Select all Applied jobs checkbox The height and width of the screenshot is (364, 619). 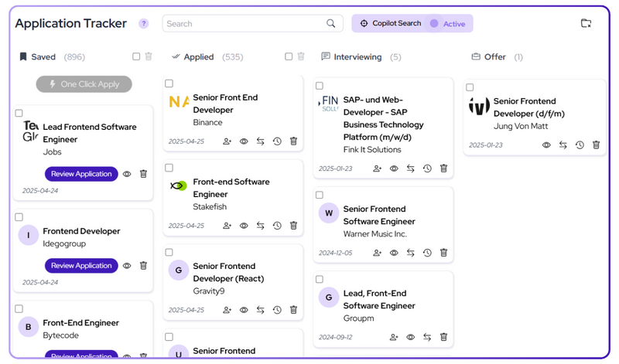(289, 56)
